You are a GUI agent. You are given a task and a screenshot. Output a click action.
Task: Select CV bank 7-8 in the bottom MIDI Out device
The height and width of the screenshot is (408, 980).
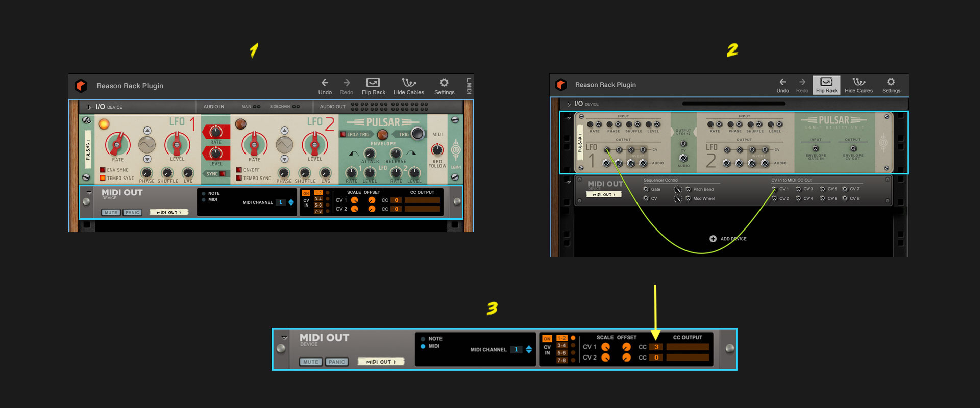tap(561, 360)
